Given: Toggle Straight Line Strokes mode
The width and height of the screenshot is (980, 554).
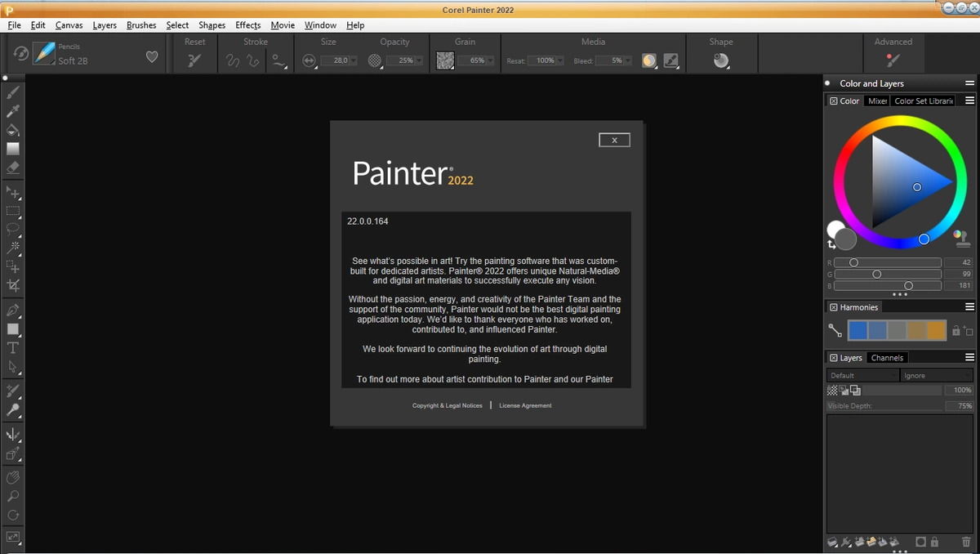Looking at the screenshot, I should tap(253, 60).
